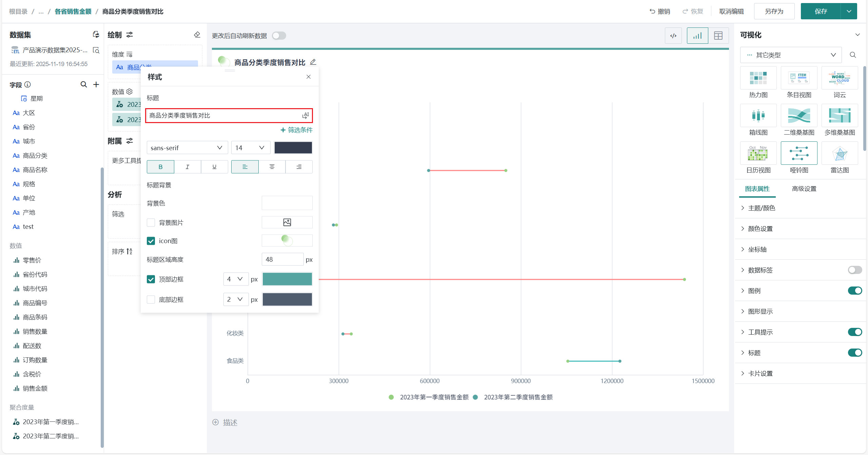The image size is (868, 455).
Task: Expand the 坐标轴 section
Action: coord(757,249)
